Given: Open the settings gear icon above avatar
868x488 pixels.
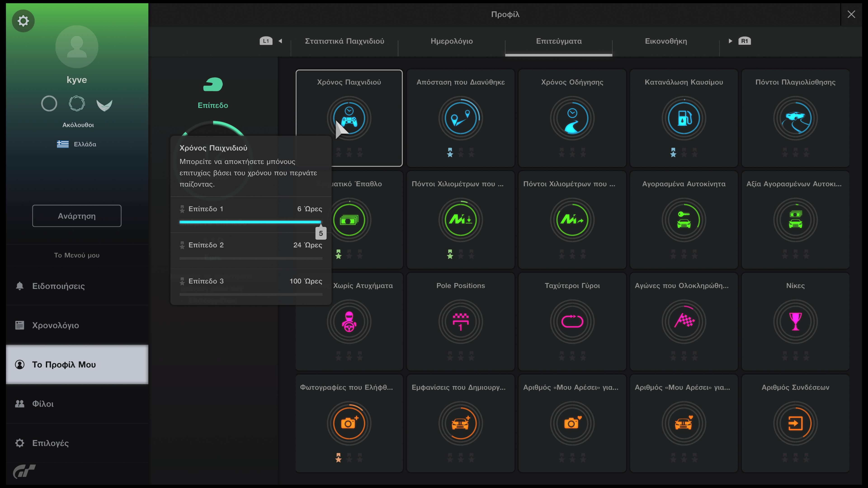Looking at the screenshot, I should point(23,21).
